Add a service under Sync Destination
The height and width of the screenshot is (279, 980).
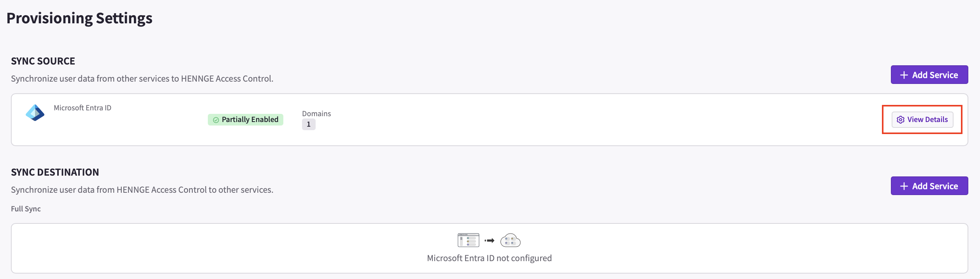[929, 186]
